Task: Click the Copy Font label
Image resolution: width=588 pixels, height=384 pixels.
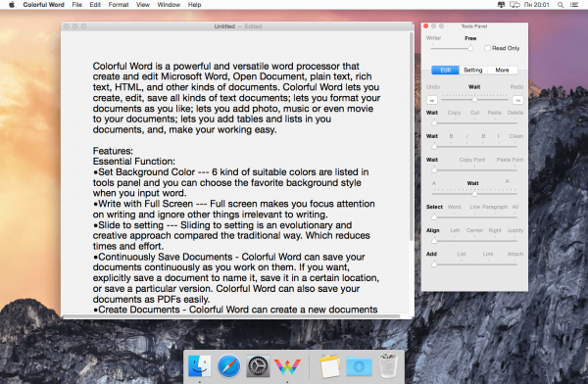Action: pos(472,160)
